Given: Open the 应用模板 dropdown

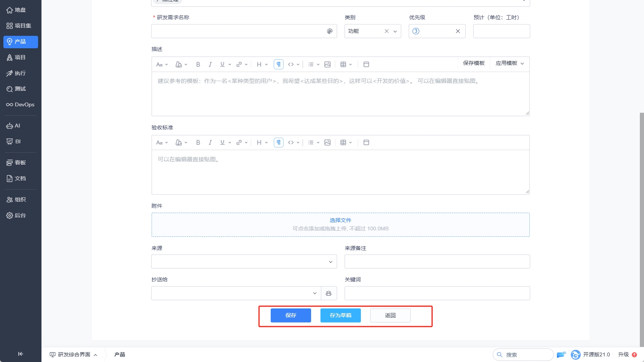Looking at the screenshot, I should [509, 63].
